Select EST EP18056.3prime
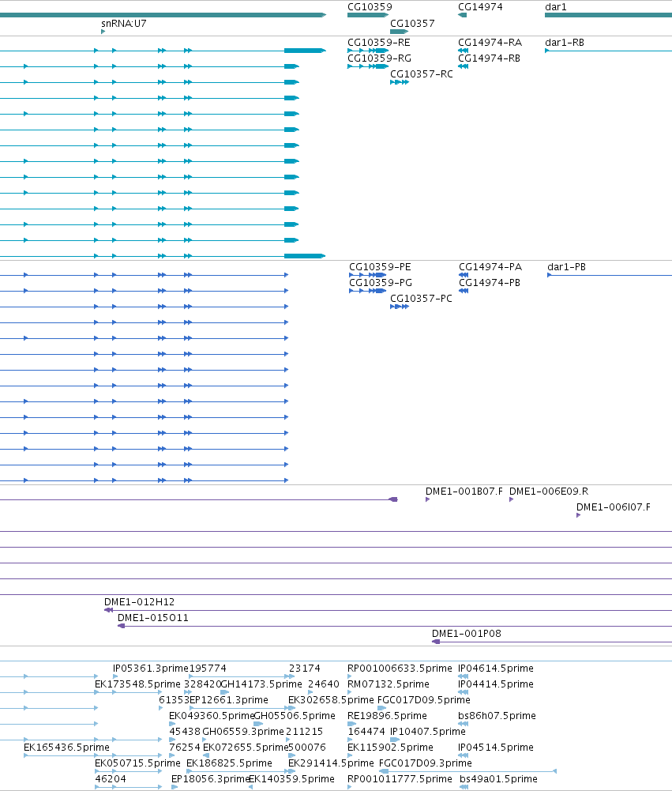 (x=210, y=779)
